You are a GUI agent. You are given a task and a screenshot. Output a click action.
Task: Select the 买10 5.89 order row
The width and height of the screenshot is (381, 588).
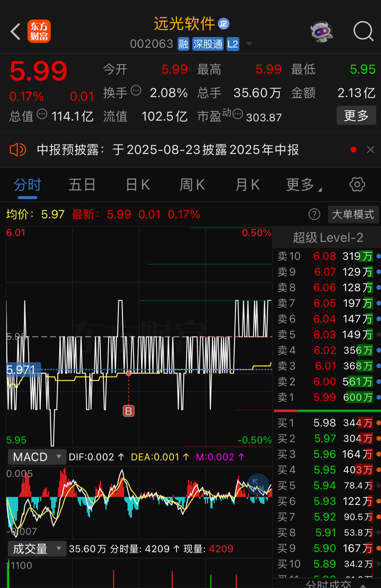[x=327, y=564]
